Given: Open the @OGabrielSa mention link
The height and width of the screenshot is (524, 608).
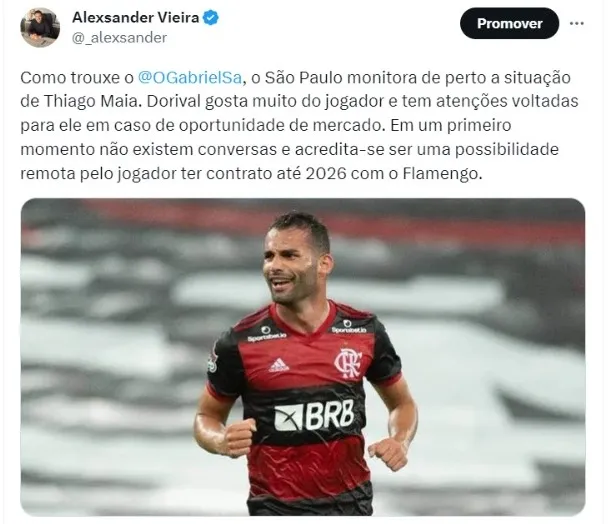Looking at the screenshot, I should 190,78.
